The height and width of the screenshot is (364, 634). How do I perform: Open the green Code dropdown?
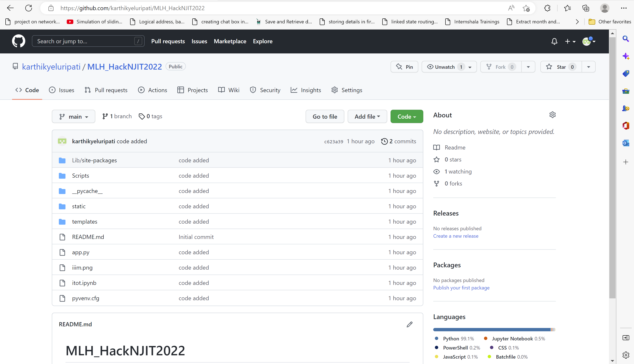click(x=407, y=117)
